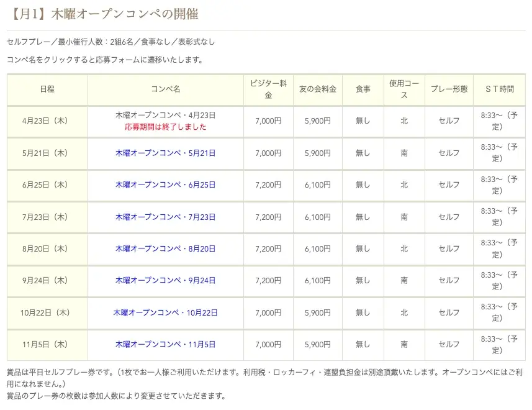Open the 木曜オープンコンペ・11月5日 application form link
The width and height of the screenshot is (532, 410).
pyautogui.click(x=163, y=345)
